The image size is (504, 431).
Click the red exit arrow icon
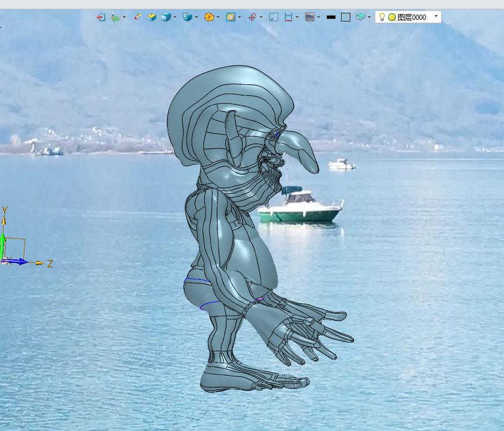point(101,17)
